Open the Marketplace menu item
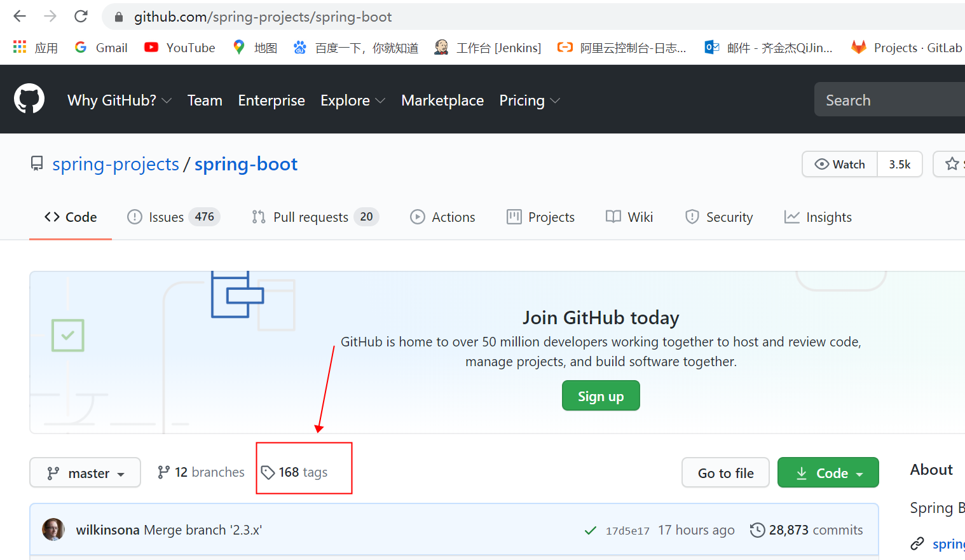This screenshot has width=965, height=560. pyautogui.click(x=442, y=100)
